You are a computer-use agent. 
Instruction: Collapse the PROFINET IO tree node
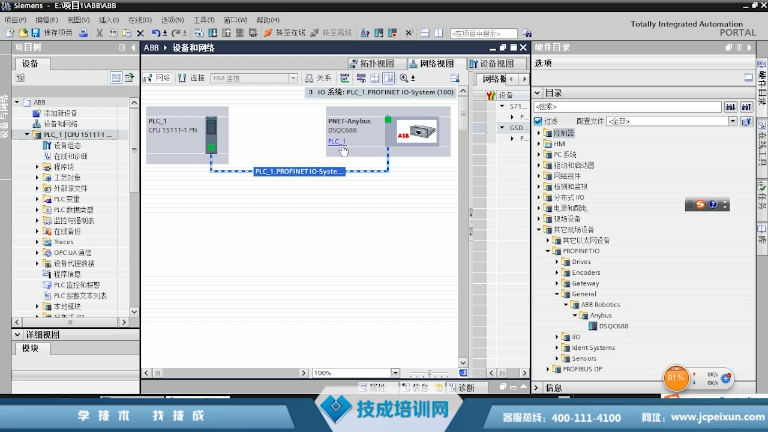coord(549,251)
